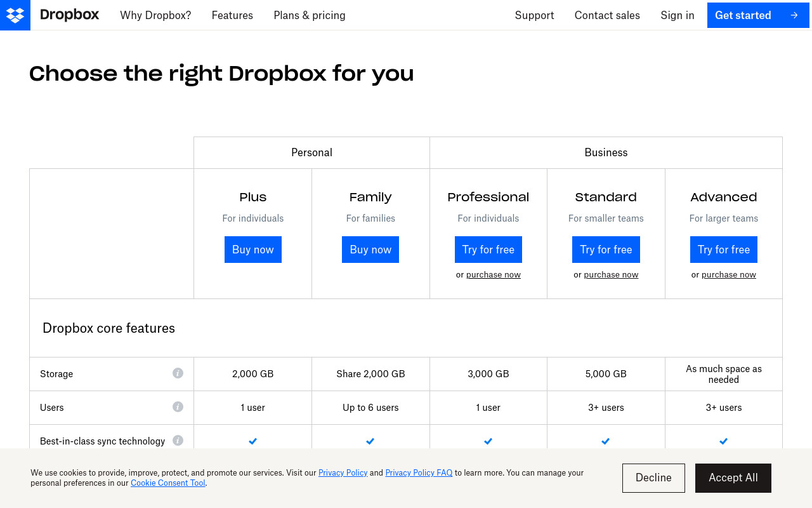
Task: Click the Professional plan title
Action: pyautogui.click(x=488, y=197)
